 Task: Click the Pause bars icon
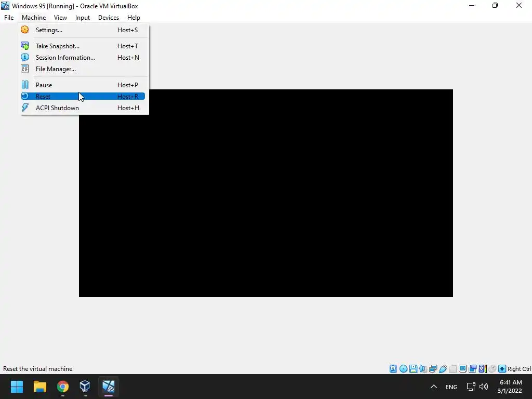pyautogui.click(x=25, y=85)
